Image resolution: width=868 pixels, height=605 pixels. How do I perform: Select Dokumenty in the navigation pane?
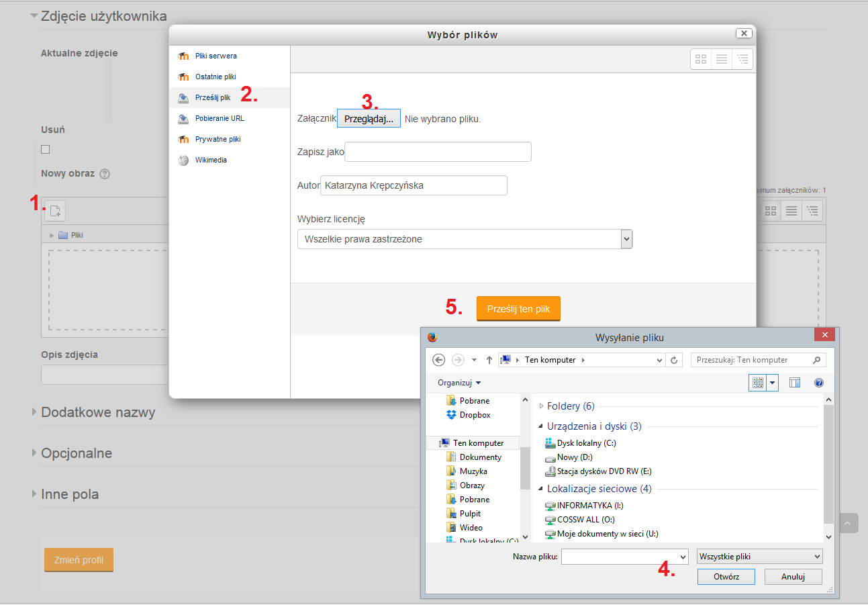pyautogui.click(x=474, y=457)
